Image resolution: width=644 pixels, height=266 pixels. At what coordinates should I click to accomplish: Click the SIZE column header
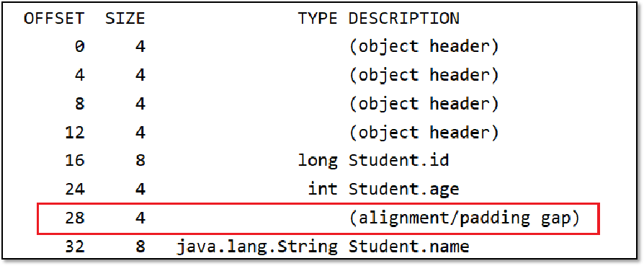(125, 19)
